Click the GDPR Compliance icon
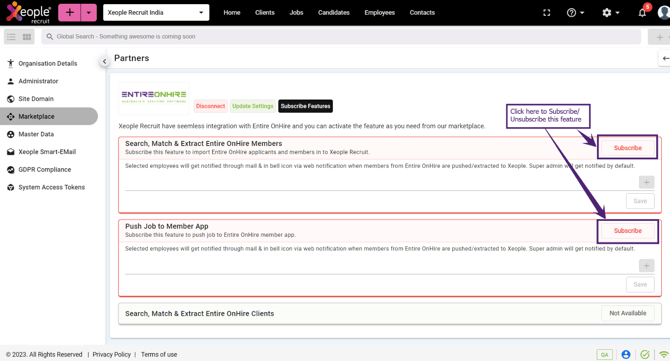The width and height of the screenshot is (670, 361). [11, 170]
